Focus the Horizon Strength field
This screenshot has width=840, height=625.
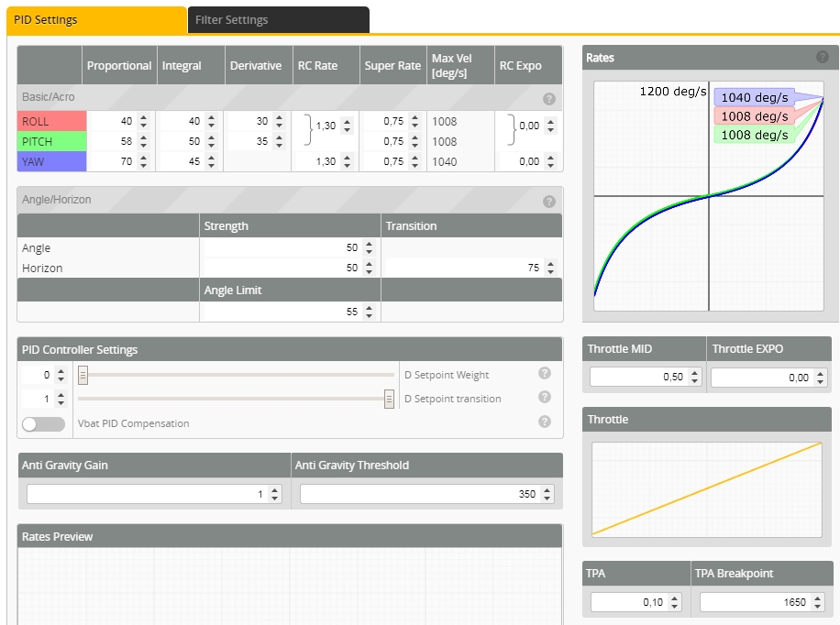(x=290, y=268)
